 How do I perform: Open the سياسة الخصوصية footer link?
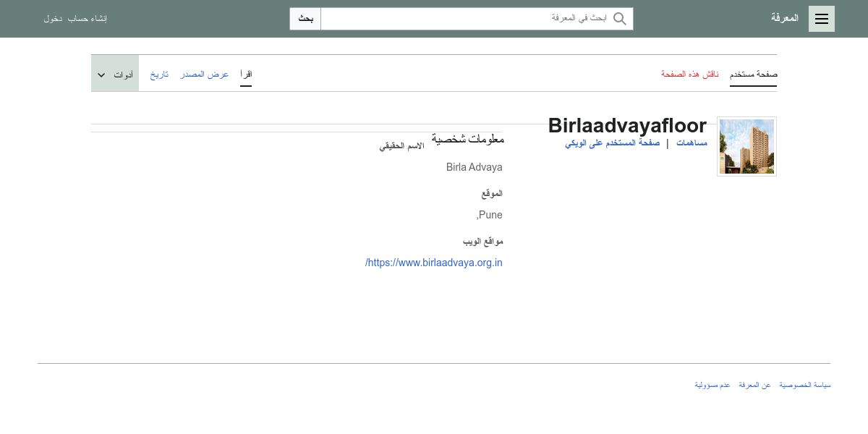tap(805, 385)
